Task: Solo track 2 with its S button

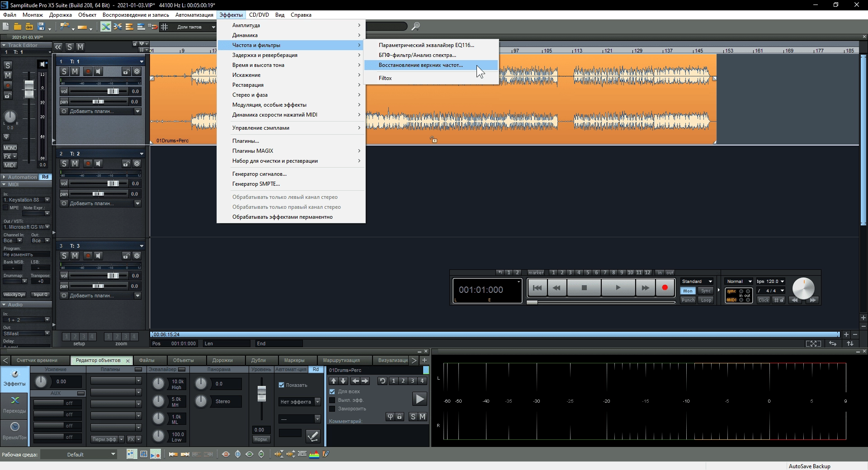Action: click(64, 164)
